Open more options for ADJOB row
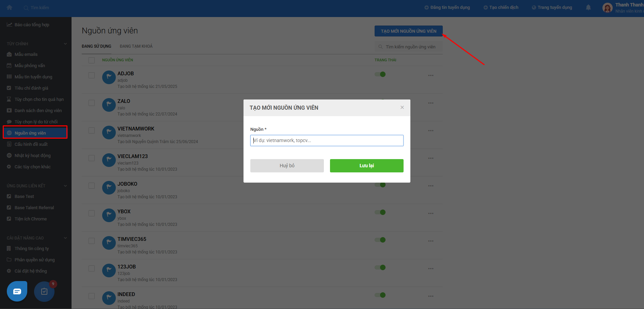Image resolution: width=644 pixels, height=309 pixels. click(x=431, y=75)
